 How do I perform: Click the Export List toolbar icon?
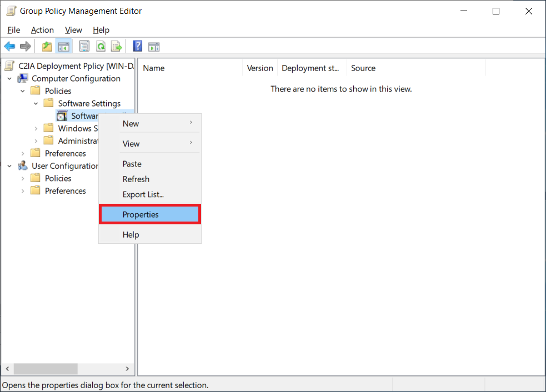(117, 46)
